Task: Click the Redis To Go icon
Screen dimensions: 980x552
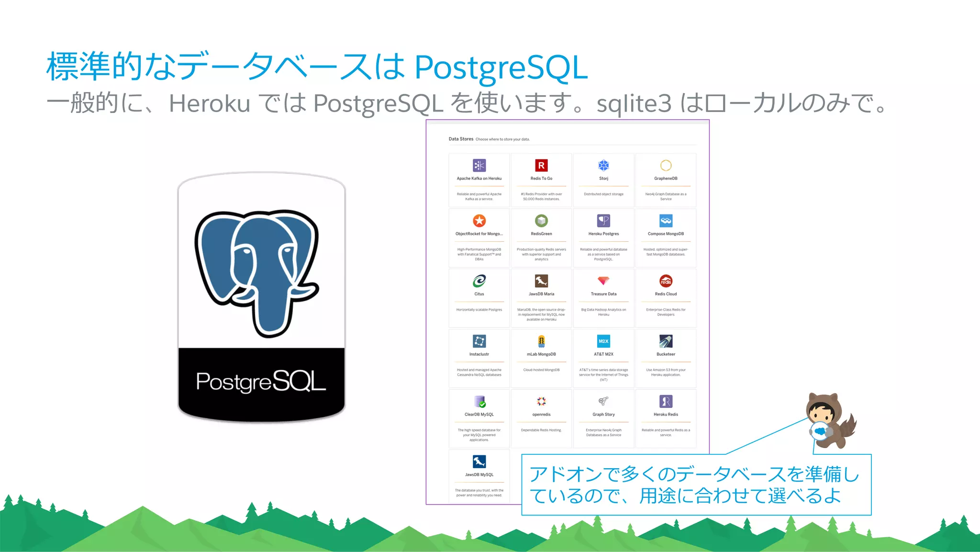Action: click(x=541, y=165)
